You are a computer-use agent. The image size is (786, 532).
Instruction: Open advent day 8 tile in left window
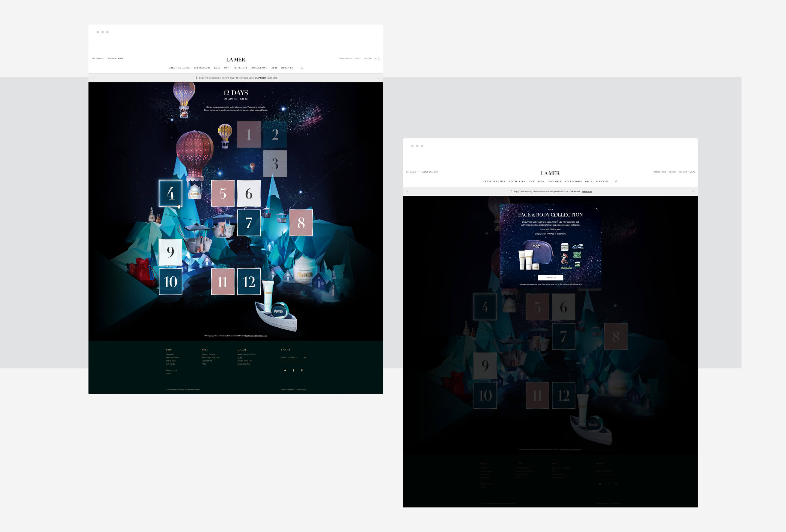[301, 223]
